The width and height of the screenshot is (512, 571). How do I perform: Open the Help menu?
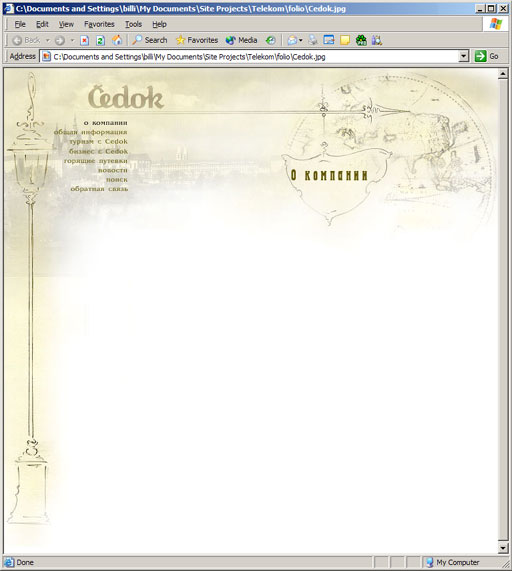[x=159, y=24]
